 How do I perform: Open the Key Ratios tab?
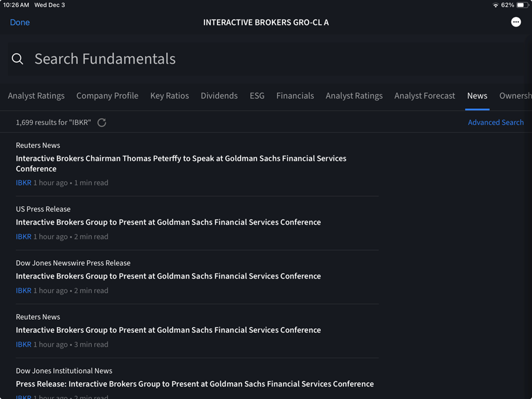170,95
